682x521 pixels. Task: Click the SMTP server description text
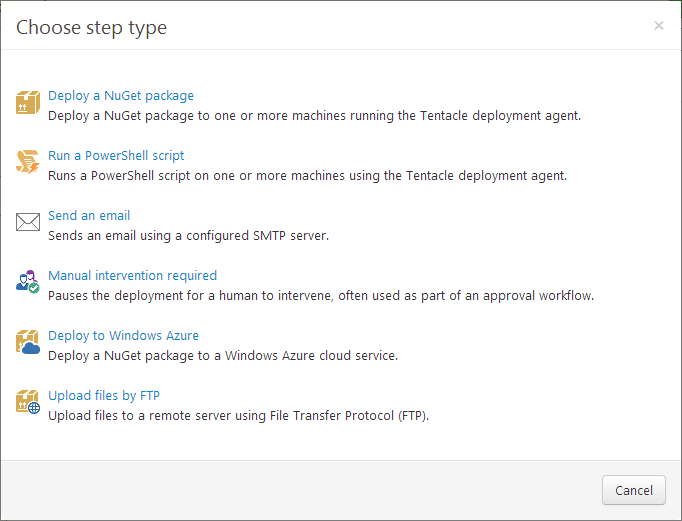[x=188, y=236]
